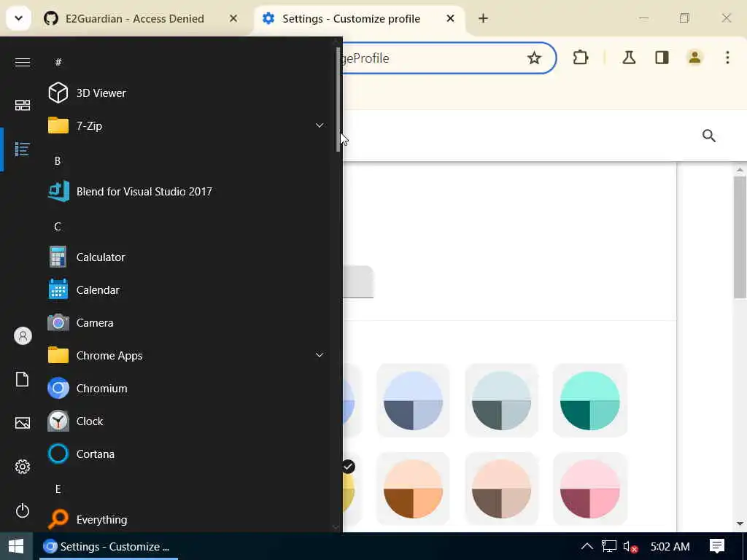Open Windows Settings gear in Start sidebar

click(23, 467)
